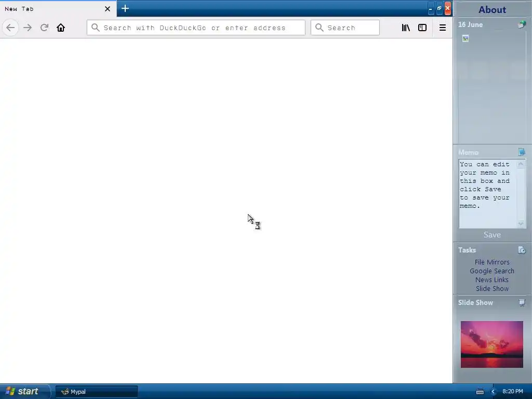Image resolution: width=532 pixels, height=399 pixels.
Task: Restore down the browser window
Action: [x=439, y=8]
